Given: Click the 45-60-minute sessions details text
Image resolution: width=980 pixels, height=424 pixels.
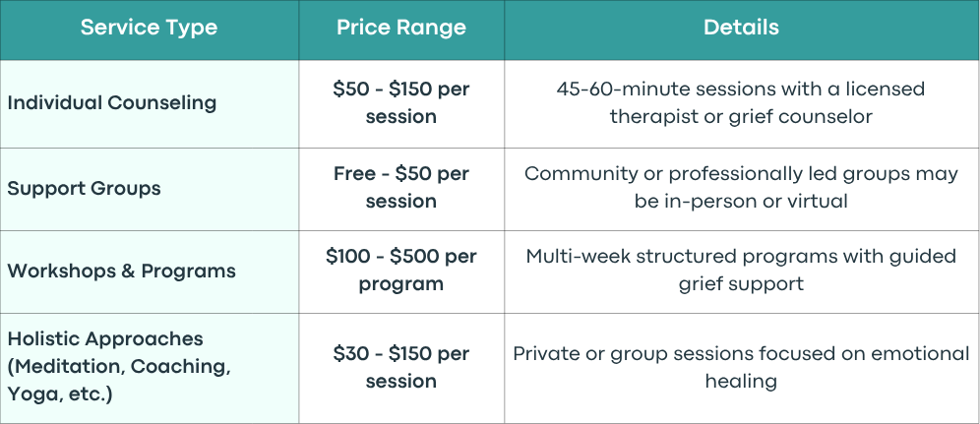Looking at the screenshot, I should tap(741, 103).
